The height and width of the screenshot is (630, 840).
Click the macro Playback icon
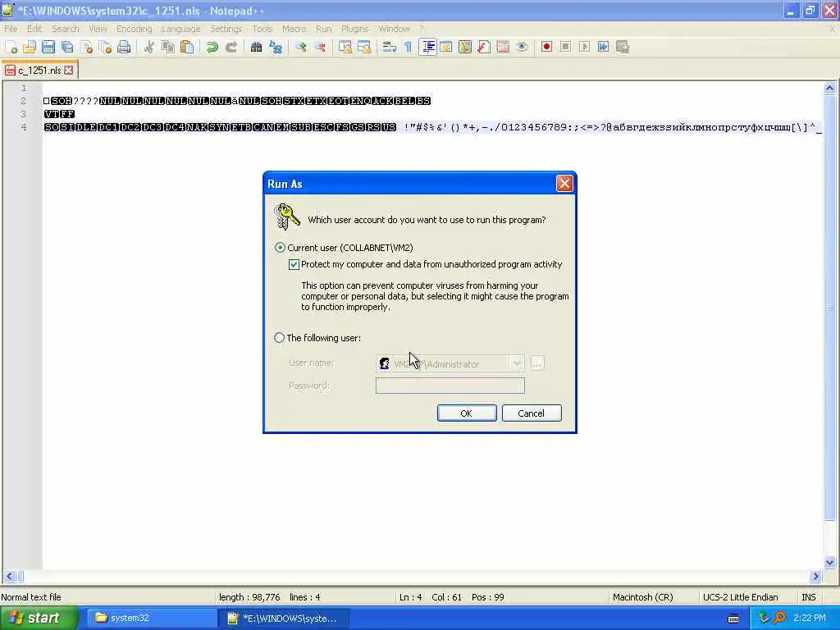click(584, 47)
